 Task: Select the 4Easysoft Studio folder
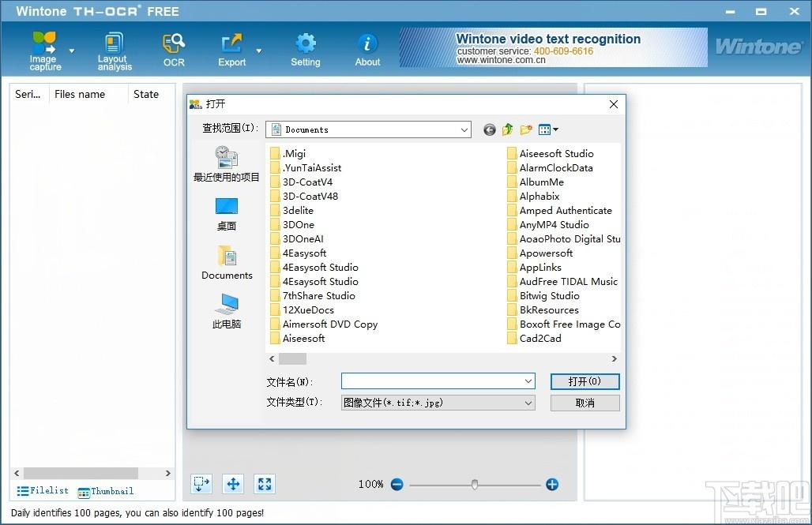point(314,267)
